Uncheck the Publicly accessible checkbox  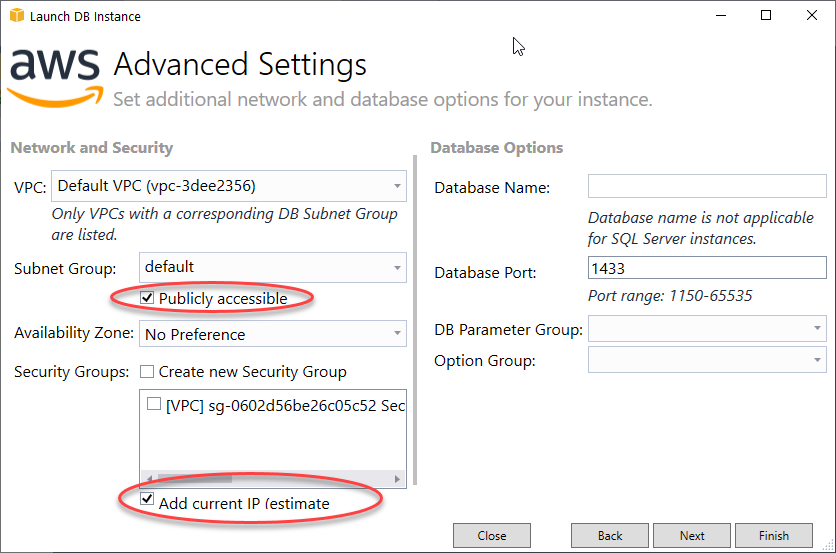tap(147, 298)
